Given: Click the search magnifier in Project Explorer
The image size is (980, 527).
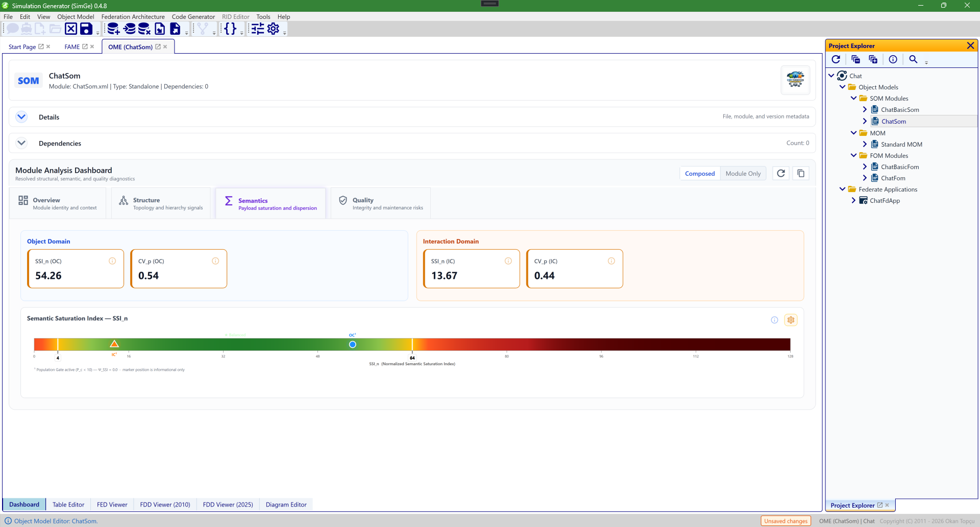Looking at the screenshot, I should [913, 59].
